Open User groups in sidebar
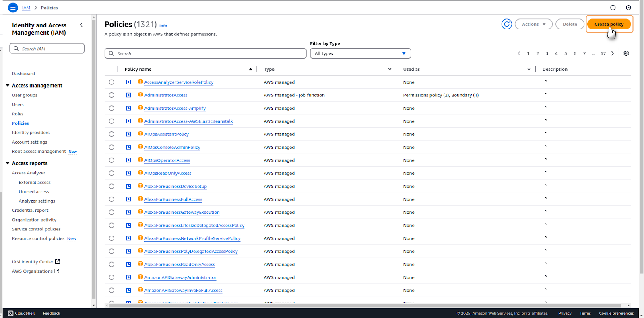This screenshot has height=318, width=644. 25,95
